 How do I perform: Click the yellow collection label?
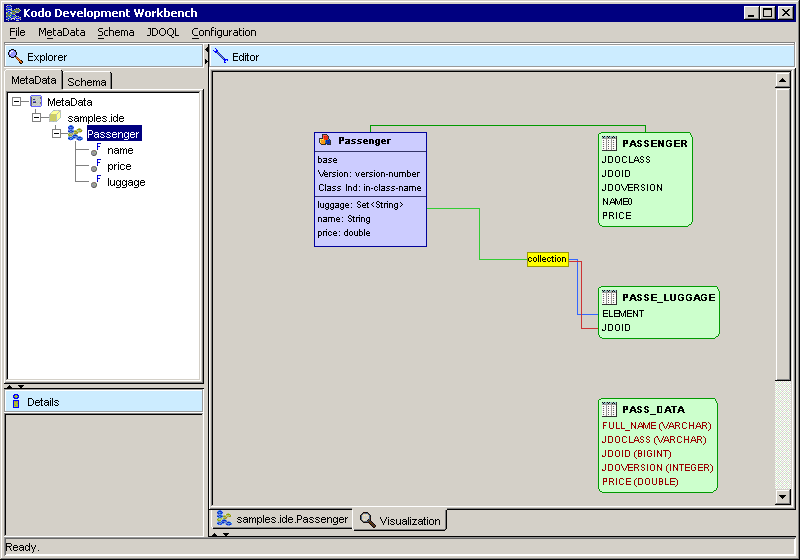pos(547,259)
